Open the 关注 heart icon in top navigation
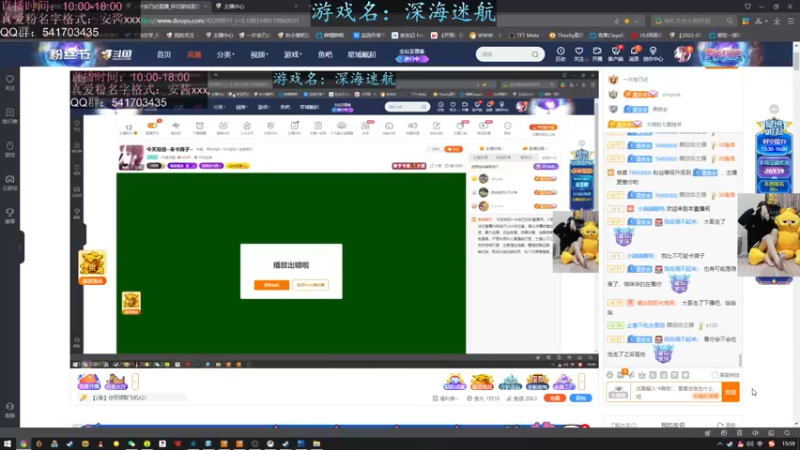Screen dimensions: 800x450 (579, 54)
